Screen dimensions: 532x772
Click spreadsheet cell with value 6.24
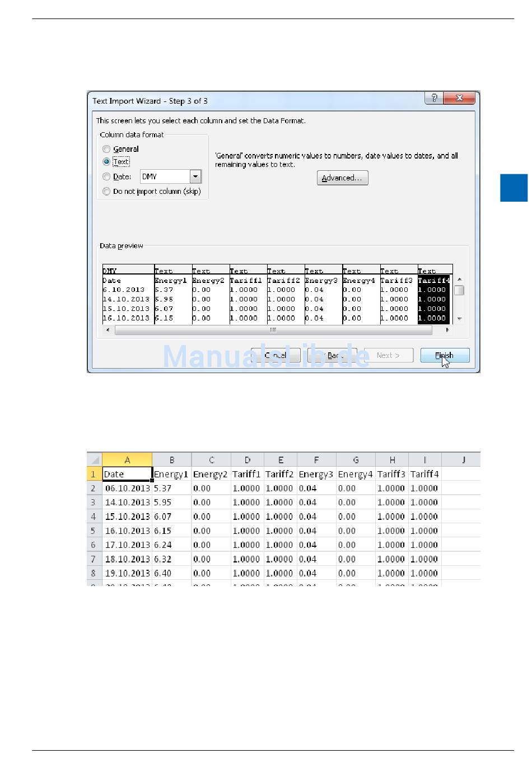(x=172, y=545)
